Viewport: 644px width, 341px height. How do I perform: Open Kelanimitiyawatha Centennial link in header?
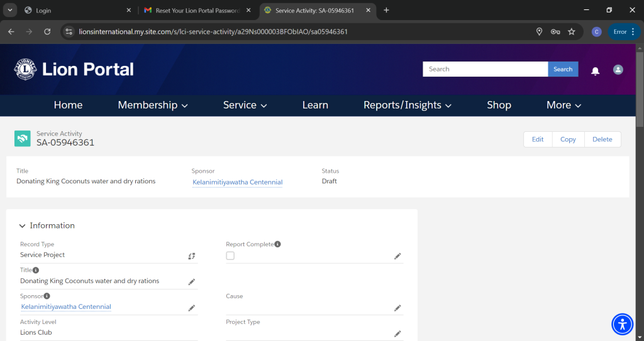click(237, 182)
